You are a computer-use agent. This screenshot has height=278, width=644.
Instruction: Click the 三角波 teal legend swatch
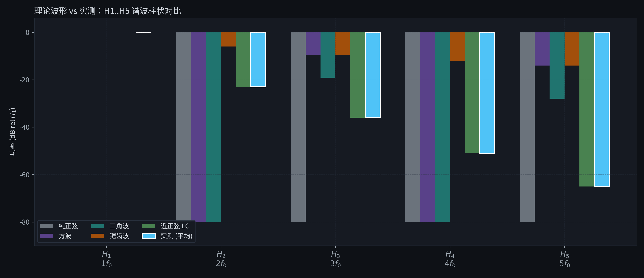(97, 226)
